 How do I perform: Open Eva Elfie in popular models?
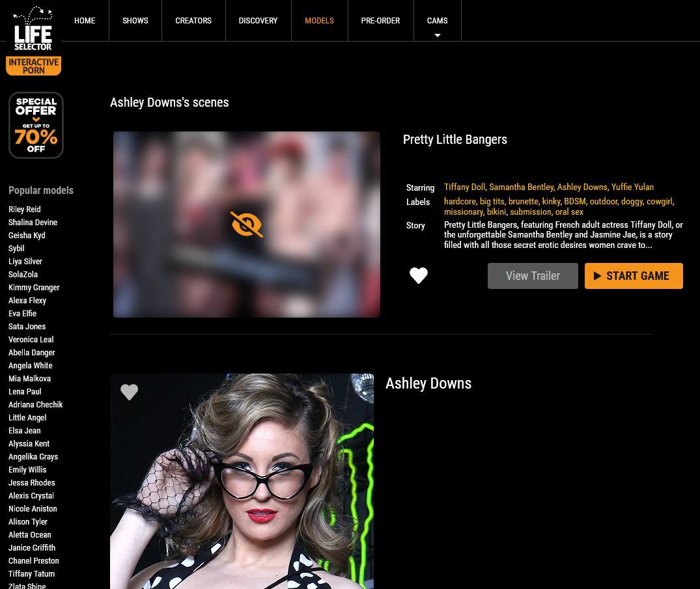coord(22,313)
